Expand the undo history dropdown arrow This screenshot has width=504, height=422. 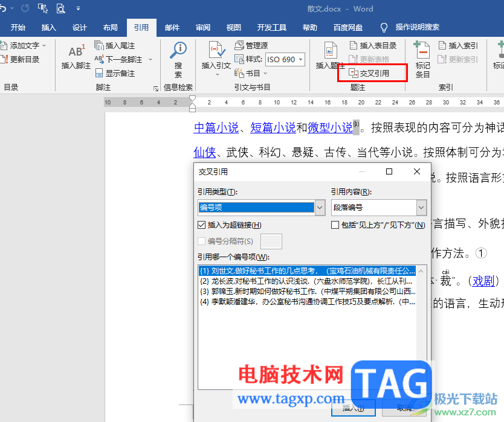coord(12,8)
